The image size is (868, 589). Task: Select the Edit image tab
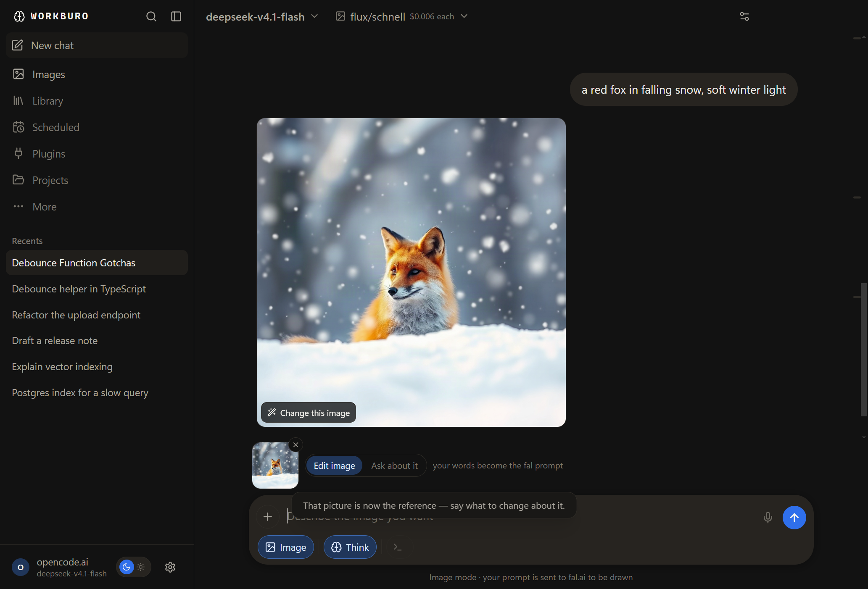pyautogui.click(x=334, y=465)
